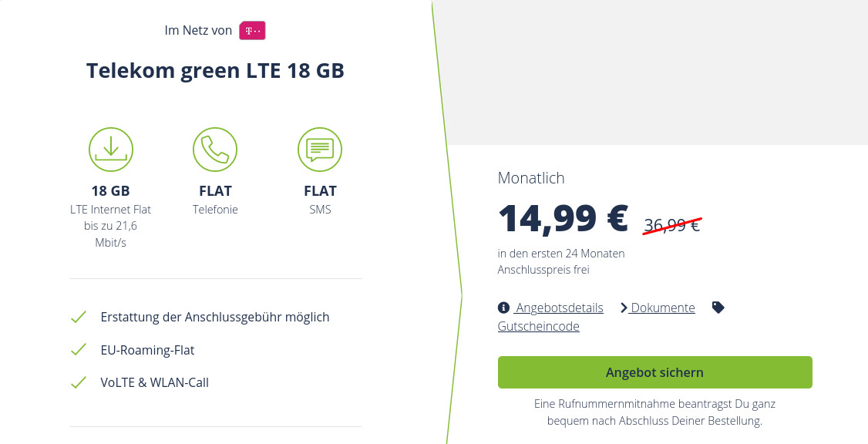Viewport: 868px width, 444px height.
Task: Click the Telekom green LTE 18 GB heading
Action: coord(215,71)
